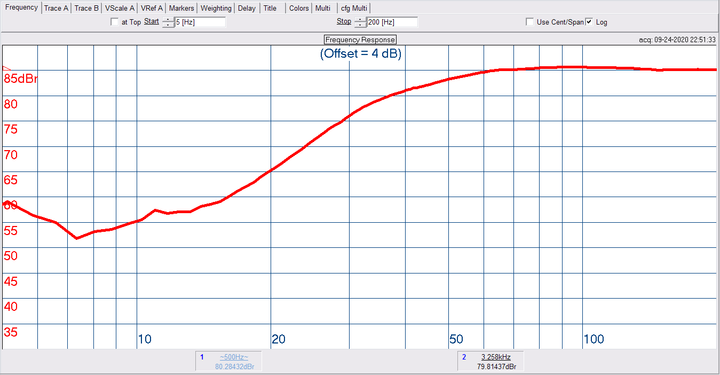Click the Start frequency spinner arrows
Screen dimensions: 720x375
tap(168, 22)
